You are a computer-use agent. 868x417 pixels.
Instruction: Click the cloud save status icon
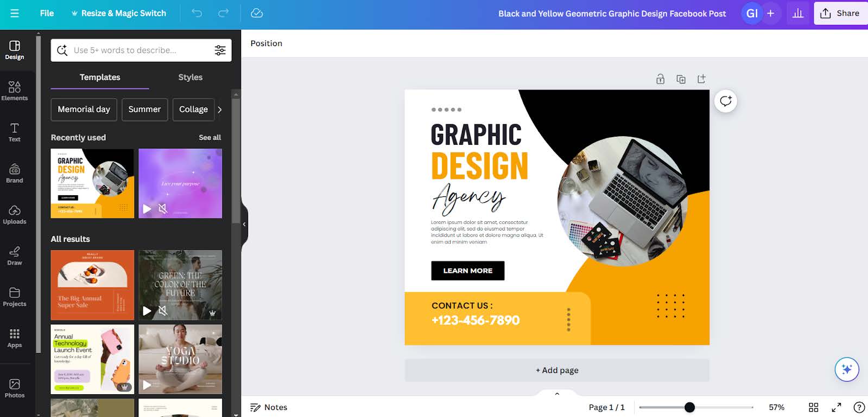(257, 13)
